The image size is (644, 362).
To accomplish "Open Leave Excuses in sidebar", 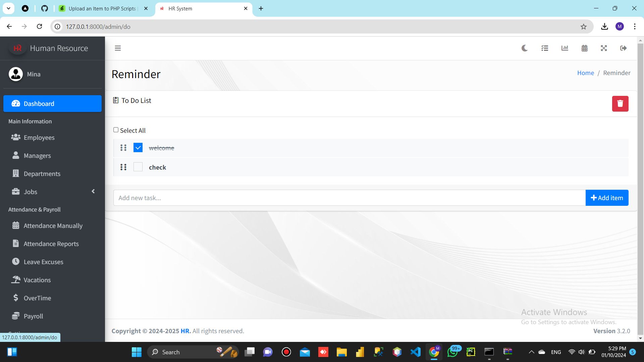I will pos(52,262).
